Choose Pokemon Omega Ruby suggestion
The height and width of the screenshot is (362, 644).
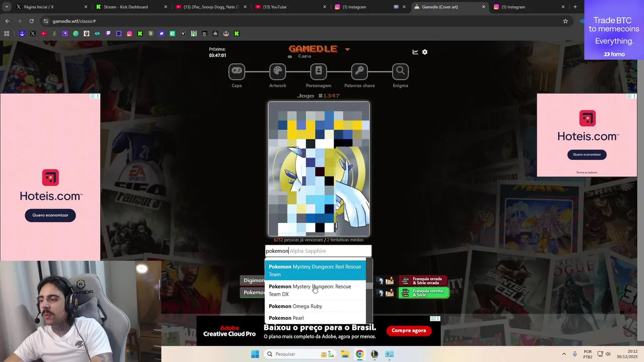point(315,306)
